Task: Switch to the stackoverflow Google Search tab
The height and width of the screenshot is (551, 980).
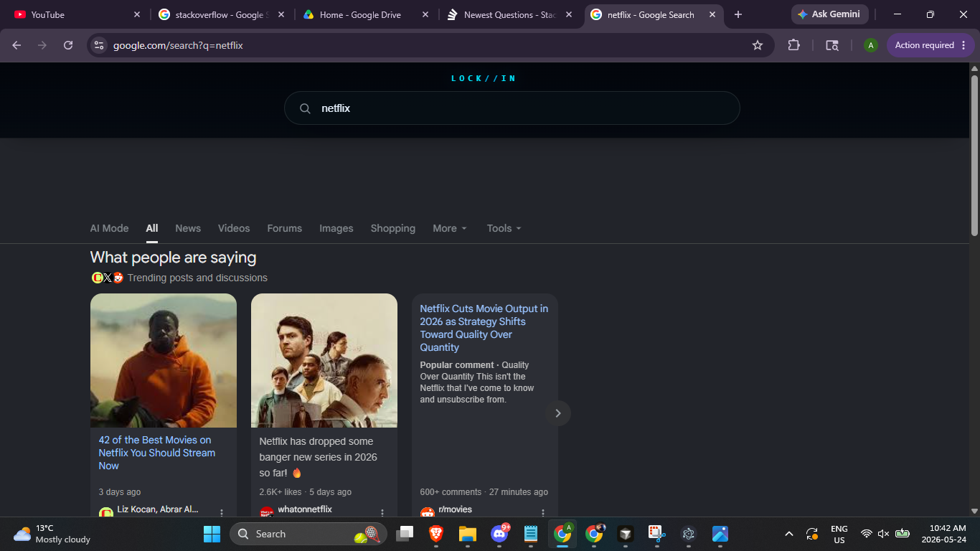Action: coord(221,14)
